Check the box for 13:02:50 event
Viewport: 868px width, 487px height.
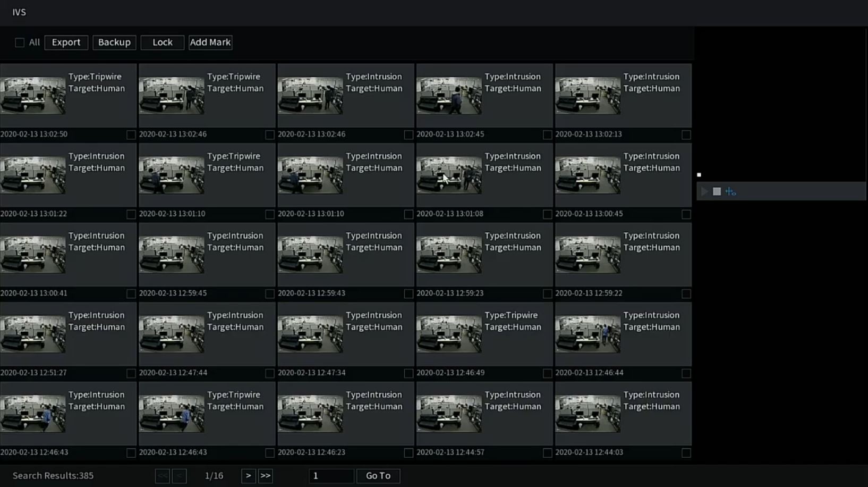click(131, 135)
